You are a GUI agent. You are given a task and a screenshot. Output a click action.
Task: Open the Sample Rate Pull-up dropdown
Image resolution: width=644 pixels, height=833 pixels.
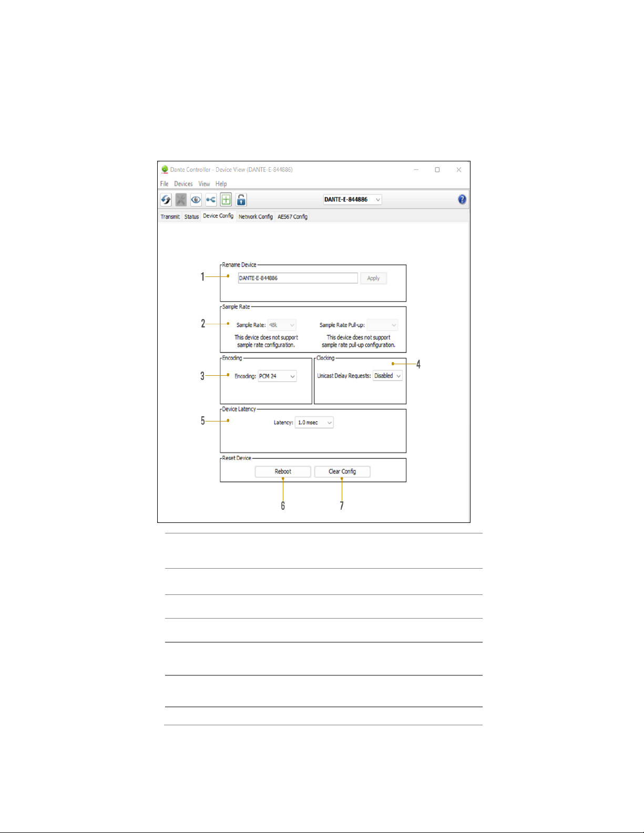pos(382,325)
